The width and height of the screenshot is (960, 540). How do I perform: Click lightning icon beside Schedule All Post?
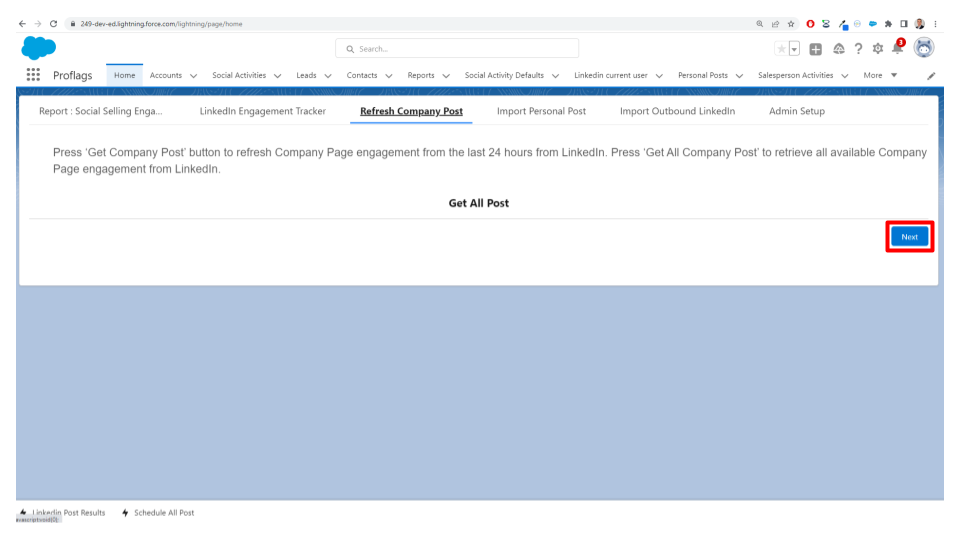tap(125, 512)
